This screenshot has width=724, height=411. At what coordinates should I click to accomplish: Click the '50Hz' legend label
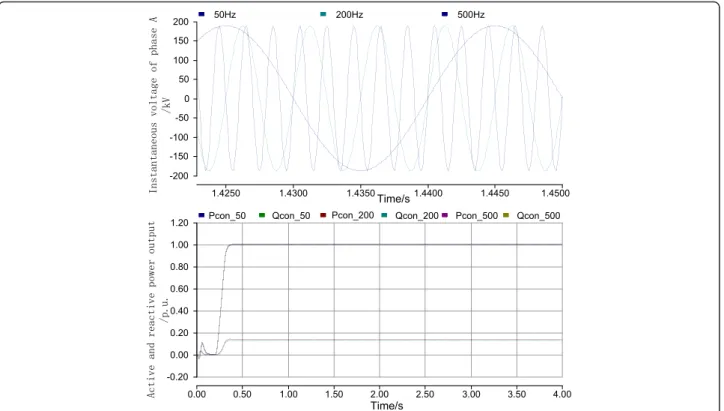[x=225, y=15]
